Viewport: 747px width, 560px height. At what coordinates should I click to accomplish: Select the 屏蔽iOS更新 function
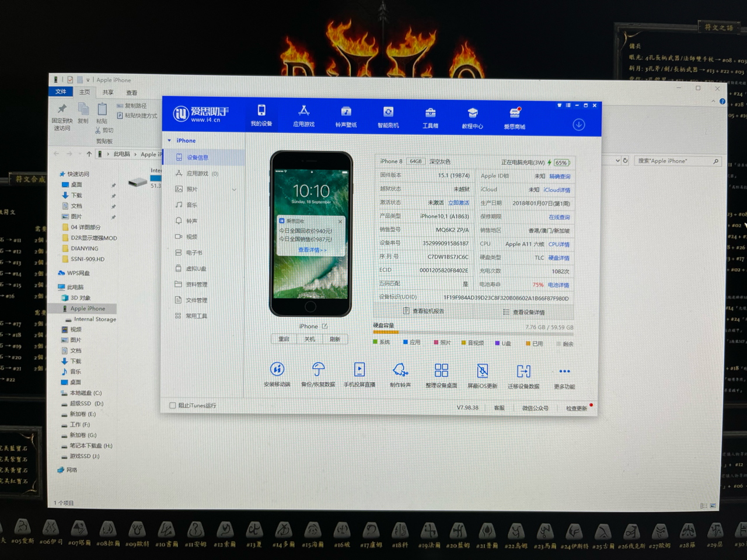[482, 375]
